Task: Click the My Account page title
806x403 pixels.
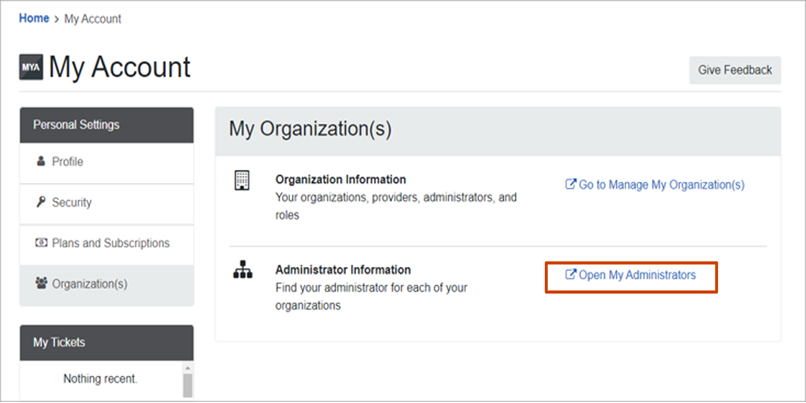Action: tap(120, 67)
